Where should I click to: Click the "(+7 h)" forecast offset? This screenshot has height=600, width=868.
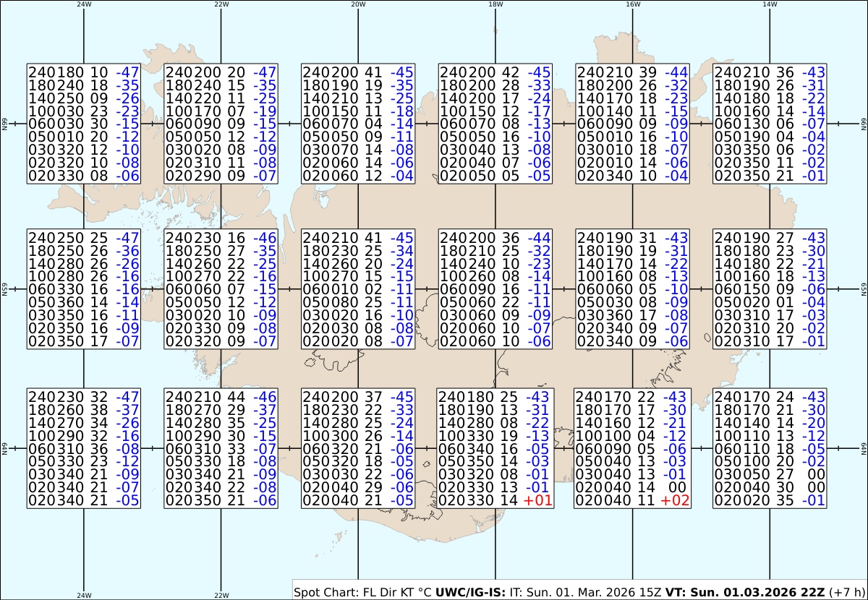coord(846,591)
